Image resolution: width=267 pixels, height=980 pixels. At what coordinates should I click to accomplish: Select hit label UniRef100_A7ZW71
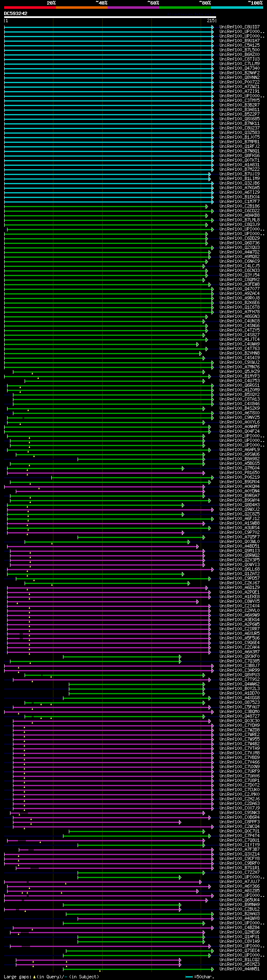239,87
